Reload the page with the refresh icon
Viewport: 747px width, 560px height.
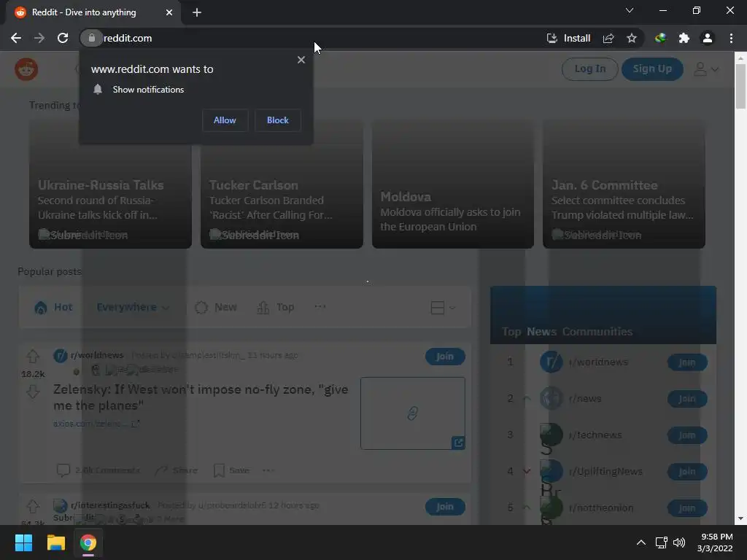[x=63, y=38]
